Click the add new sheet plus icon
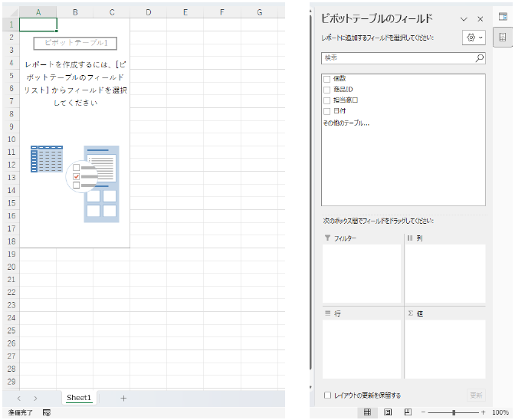 (123, 398)
